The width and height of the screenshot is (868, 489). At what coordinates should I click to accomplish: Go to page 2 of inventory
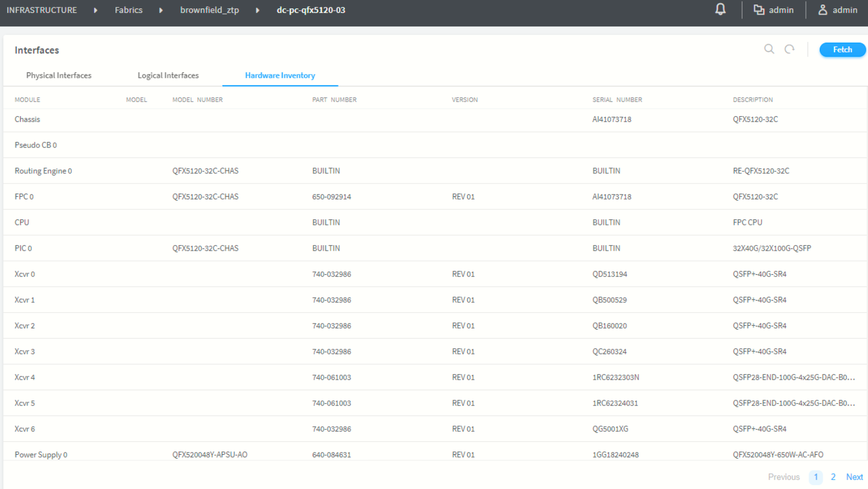833,477
